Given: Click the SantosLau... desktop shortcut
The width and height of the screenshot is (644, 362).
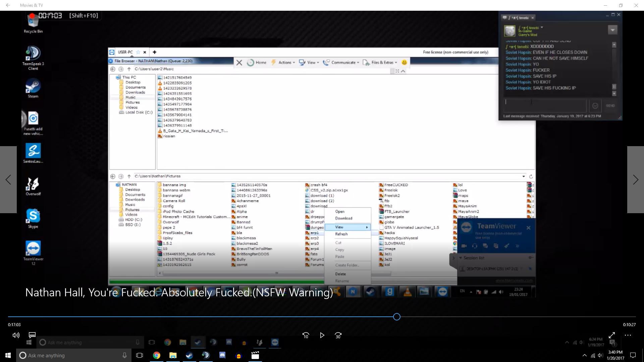Looking at the screenshot, I should click(33, 153).
